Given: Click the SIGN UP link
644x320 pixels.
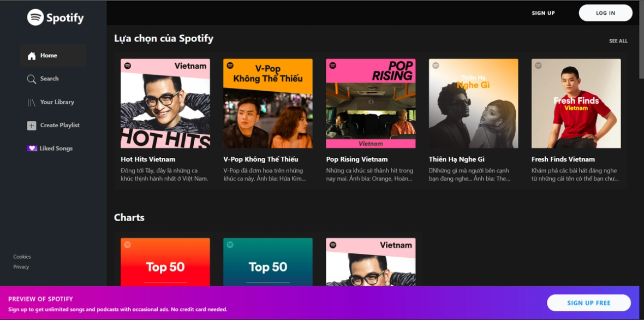Looking at the screenshot, I should (x=543, y=13).
